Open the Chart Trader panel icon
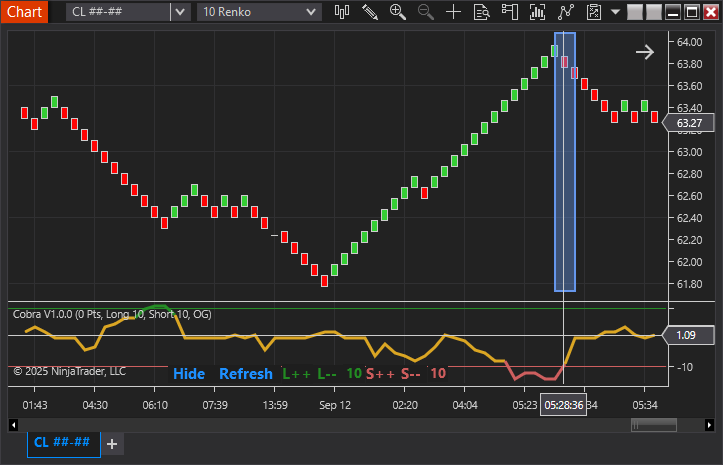This screenshot has width=723, height=465. click(511, 12)
